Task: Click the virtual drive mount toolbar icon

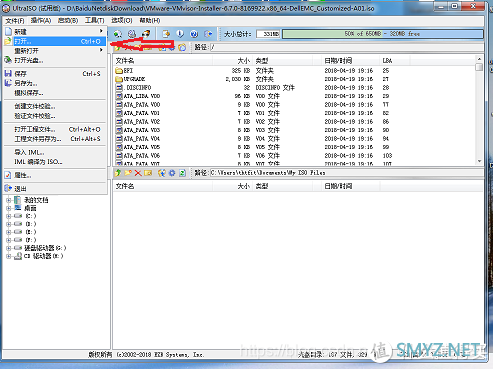Action: (x=132, y=34)
